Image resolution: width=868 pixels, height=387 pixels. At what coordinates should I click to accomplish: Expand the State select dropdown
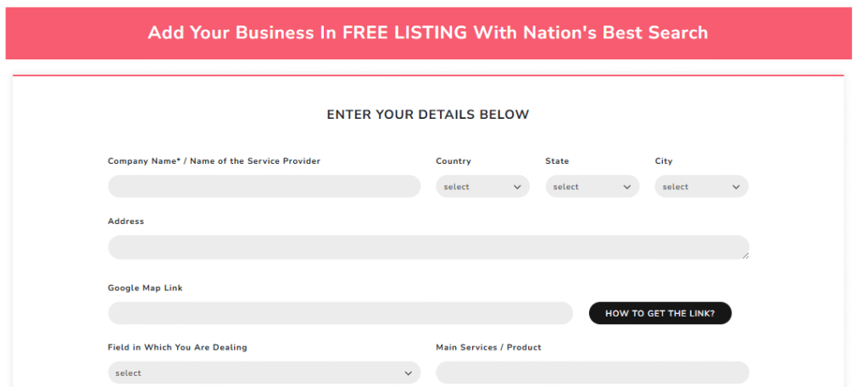(592, 187)
